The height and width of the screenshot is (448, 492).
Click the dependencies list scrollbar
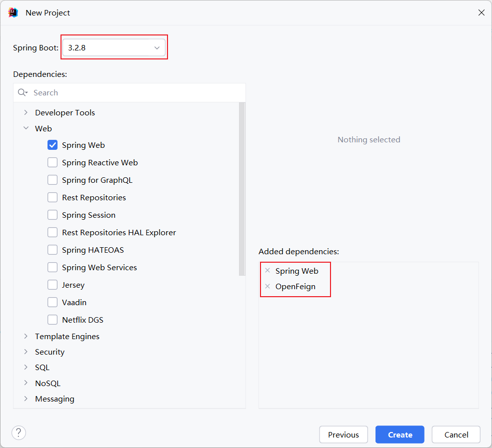pyautogui.click(x=242, y=189)
